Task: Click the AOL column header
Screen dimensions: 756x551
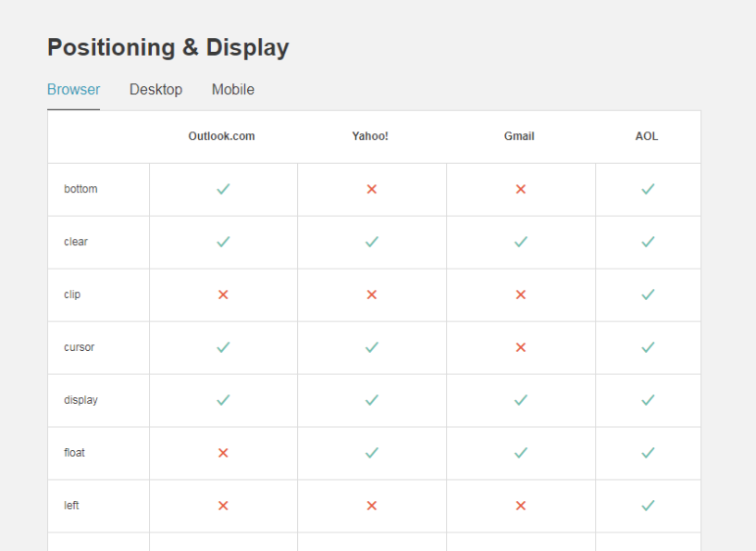Action: [647, 136]
